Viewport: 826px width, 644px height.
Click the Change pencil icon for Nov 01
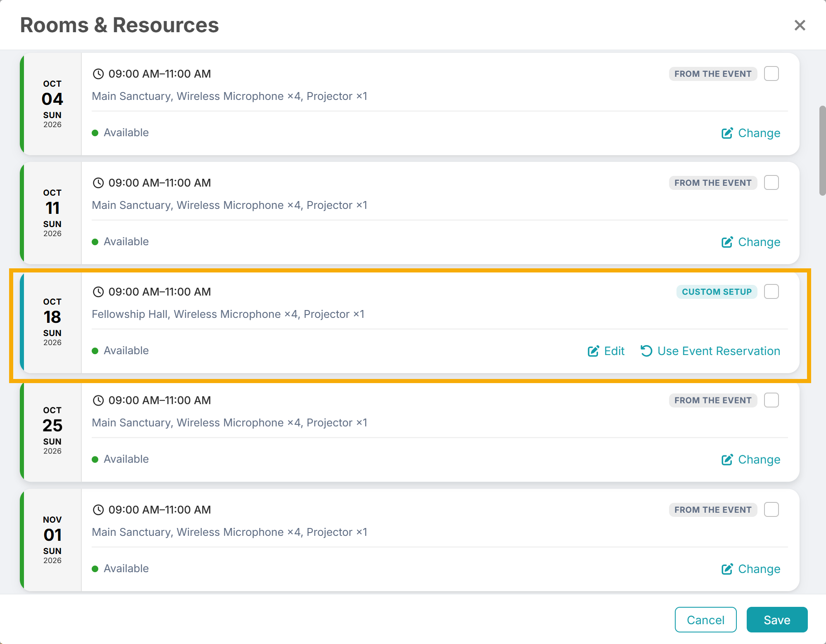pyautogui.click(x=727, y=569)
